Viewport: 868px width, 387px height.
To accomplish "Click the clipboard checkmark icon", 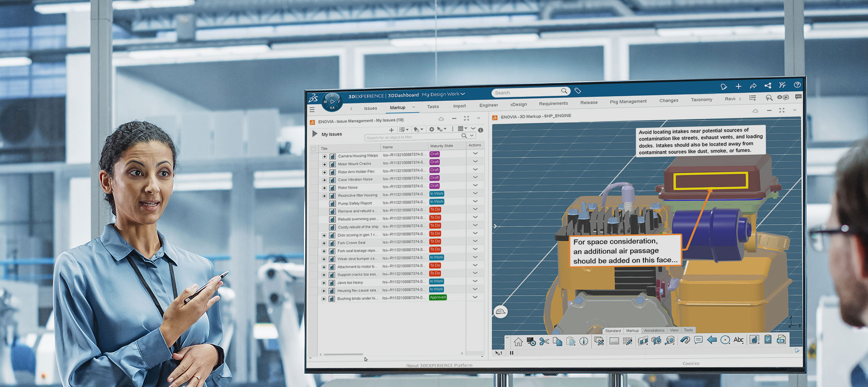I will 768,339.
